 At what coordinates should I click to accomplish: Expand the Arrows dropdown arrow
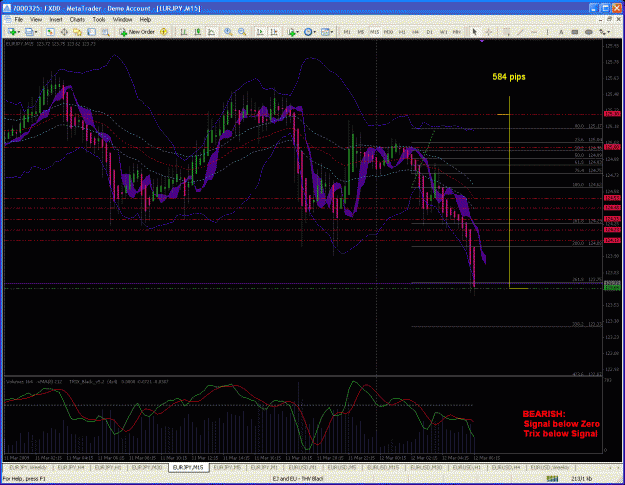[x=609, y=32]
